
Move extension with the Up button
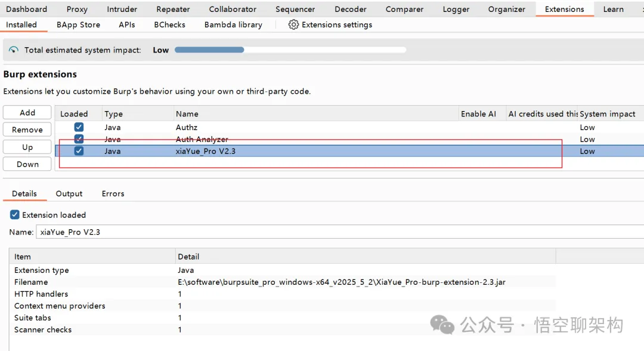(27, 147)
